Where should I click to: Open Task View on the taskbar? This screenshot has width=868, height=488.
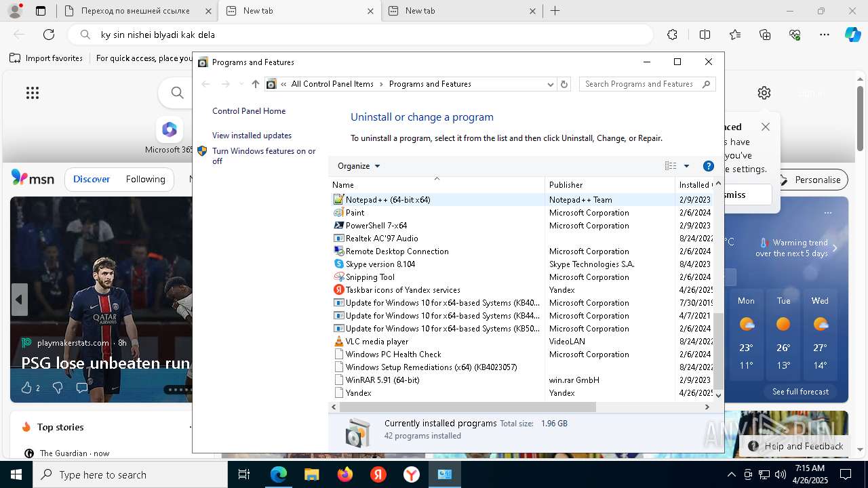[x=245, y=474]
